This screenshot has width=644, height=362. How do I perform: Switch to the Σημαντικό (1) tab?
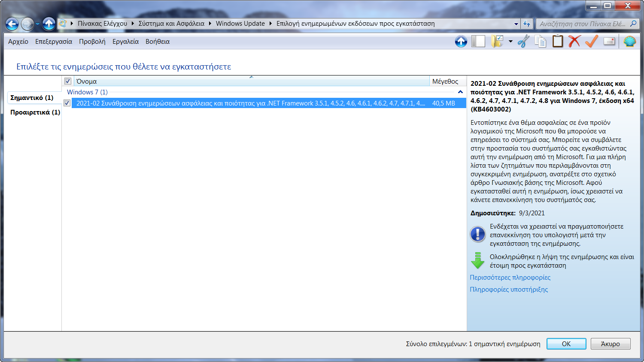coord(32,98)
